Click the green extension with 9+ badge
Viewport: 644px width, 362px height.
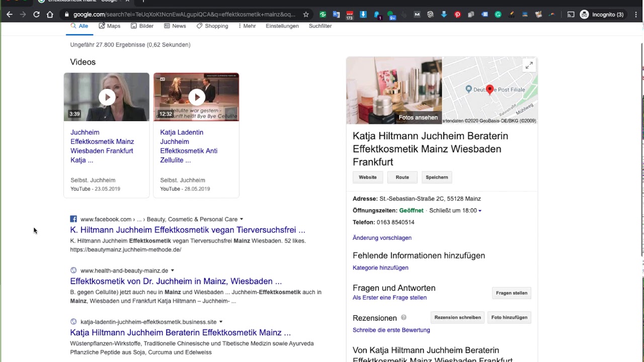click(x=391, y=15)
